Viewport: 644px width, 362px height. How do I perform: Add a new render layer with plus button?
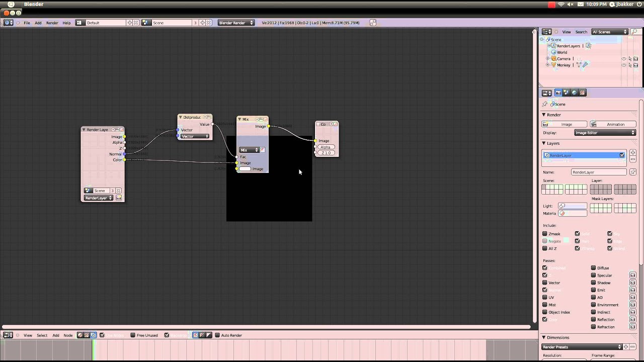click(633, 153)
